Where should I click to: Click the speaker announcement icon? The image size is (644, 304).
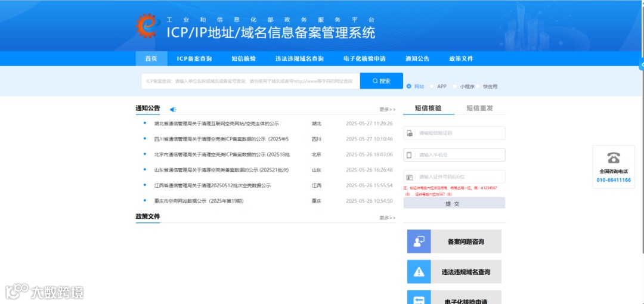[174, 109]
